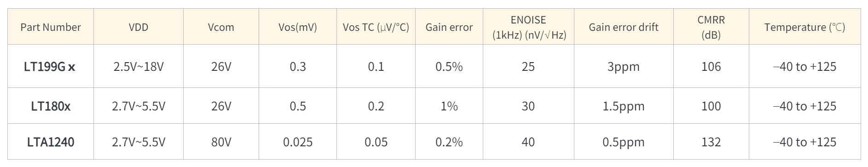
Task: Open the LT199G x part number
Action: [50, 67]
